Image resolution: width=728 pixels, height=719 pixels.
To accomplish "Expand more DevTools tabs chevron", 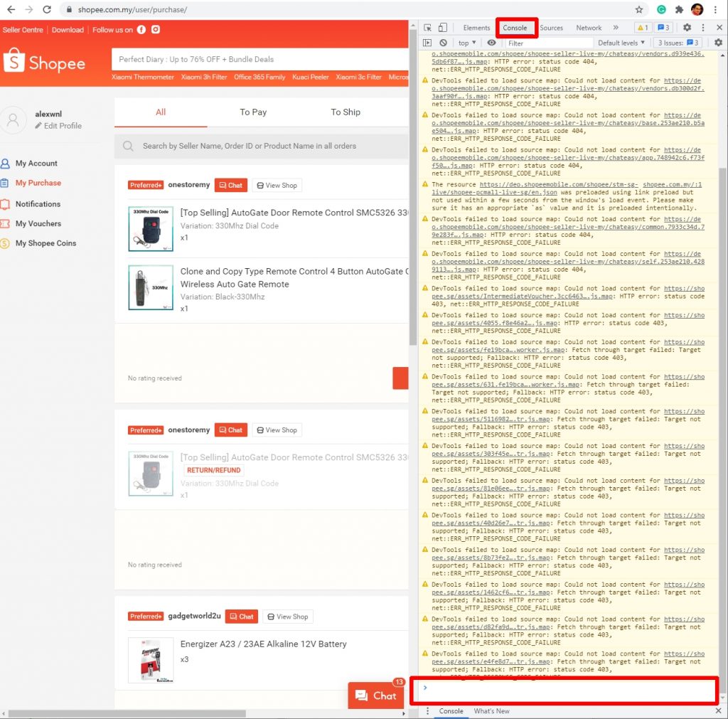I will tap(616, 28).
